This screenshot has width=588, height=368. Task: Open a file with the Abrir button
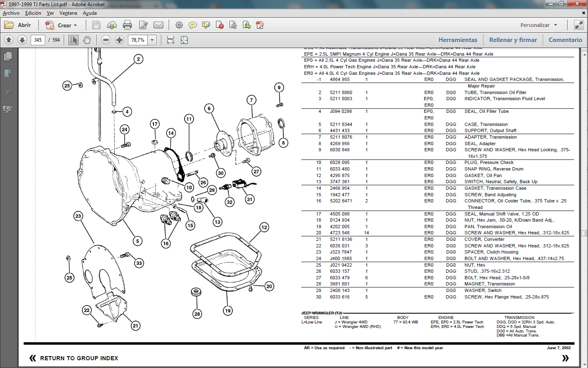coord(18,25)
